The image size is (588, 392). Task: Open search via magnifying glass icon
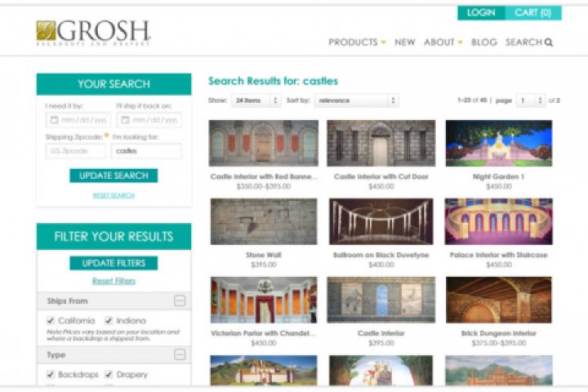[549, 42]
